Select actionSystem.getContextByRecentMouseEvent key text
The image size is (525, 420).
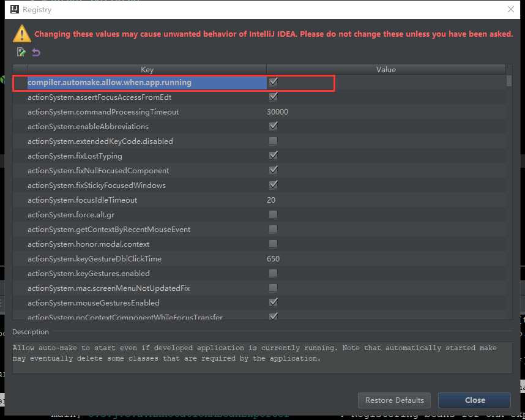click(109, 230)
